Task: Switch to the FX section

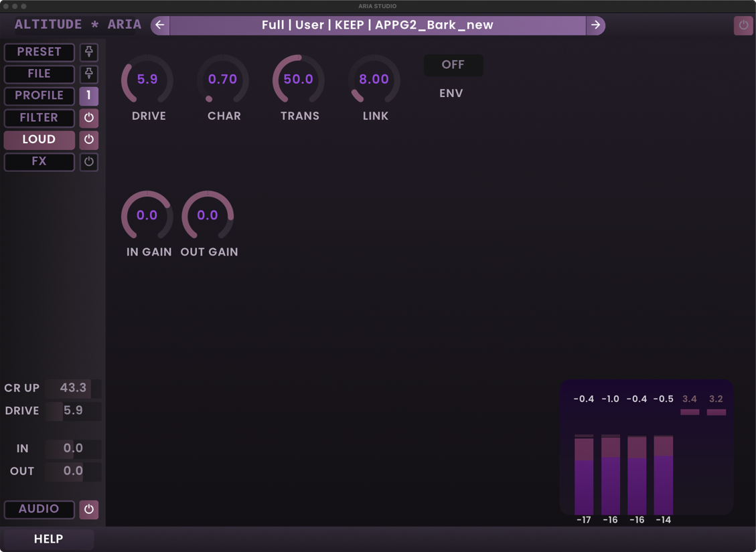Action: [40, 162]
